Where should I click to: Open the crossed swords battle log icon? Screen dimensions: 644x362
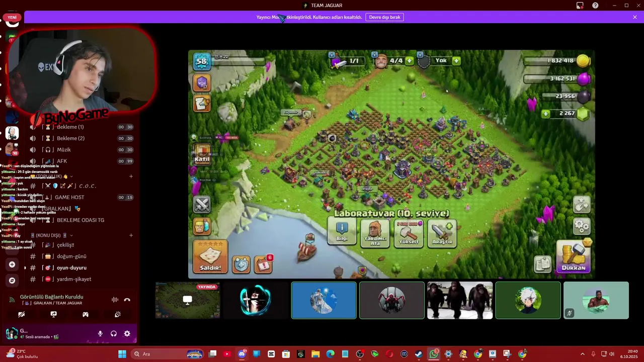point(202,204)
